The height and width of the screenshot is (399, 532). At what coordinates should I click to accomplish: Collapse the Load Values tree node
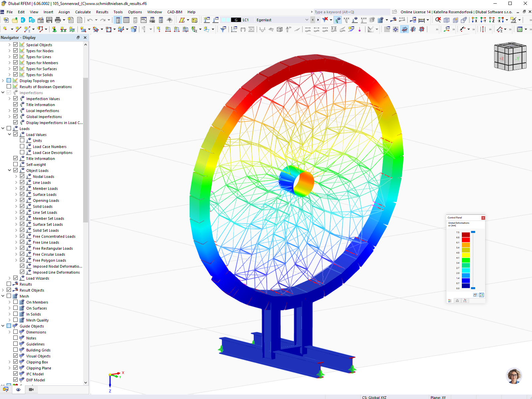[10, 134]
